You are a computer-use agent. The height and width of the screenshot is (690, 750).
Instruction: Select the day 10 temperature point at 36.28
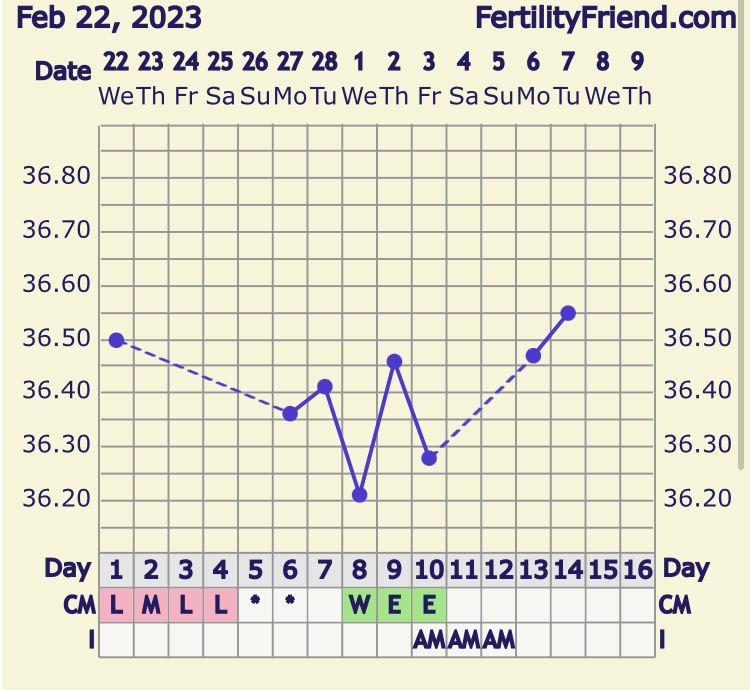point(429,458)
